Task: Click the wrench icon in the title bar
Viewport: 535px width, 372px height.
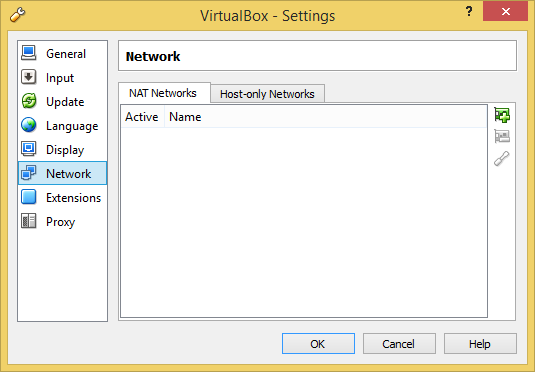Action: click(17, 15)
